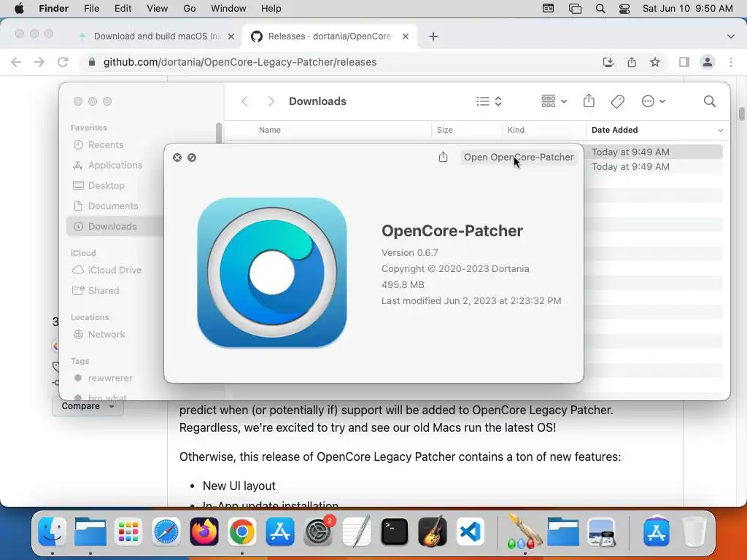747x560 pixels.
Task: Open the Apple menu
Action: tap(19, 9)
